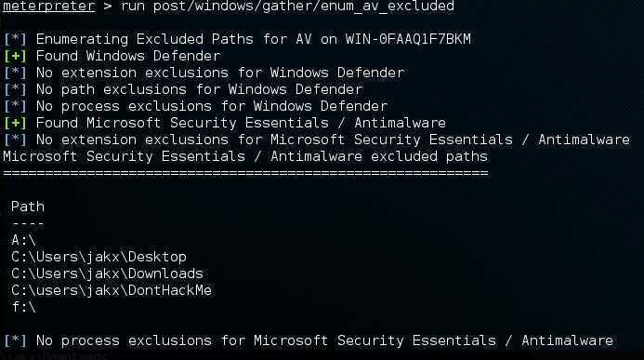Screen dimensions: 644x360
Task: Click the equals-sign separator line
Action: click(245, 173)
